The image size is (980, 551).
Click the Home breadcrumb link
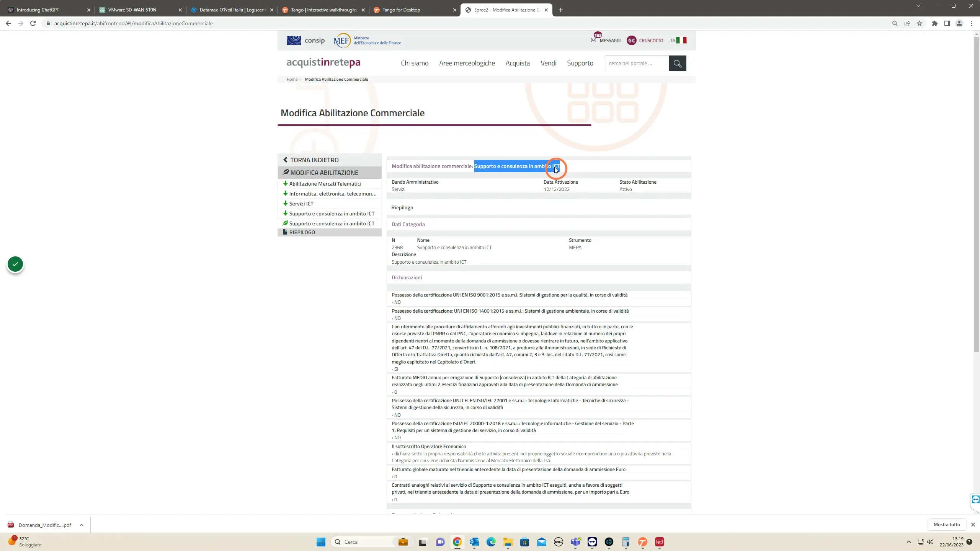[x=292, y=79]
